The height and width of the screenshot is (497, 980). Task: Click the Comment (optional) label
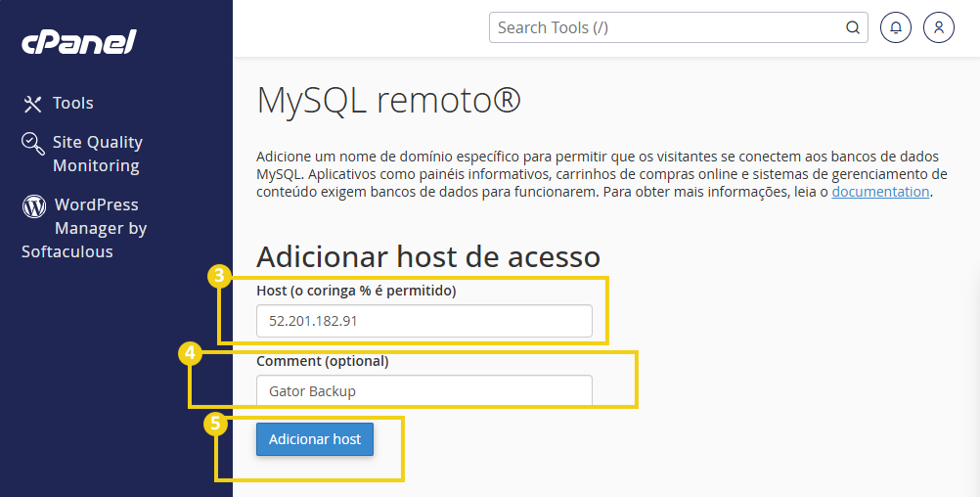coord(323,361)
